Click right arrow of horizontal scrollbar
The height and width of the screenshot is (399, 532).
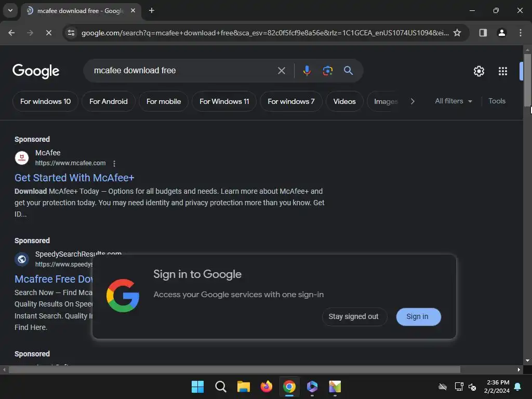519,369
